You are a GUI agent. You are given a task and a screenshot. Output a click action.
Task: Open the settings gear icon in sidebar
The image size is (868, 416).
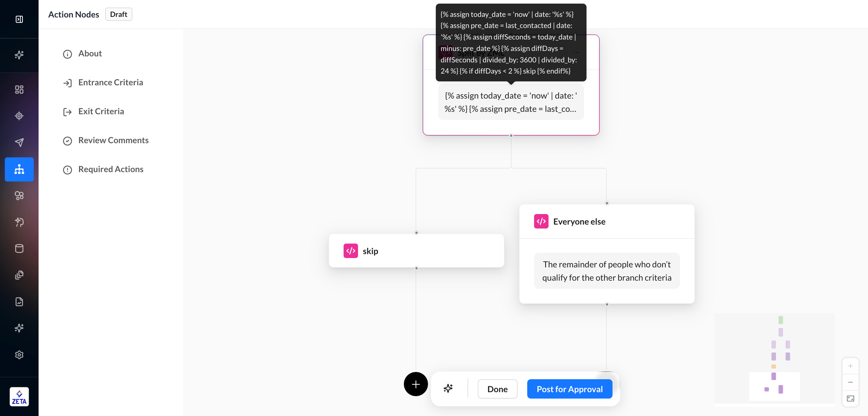pos(19,355)
